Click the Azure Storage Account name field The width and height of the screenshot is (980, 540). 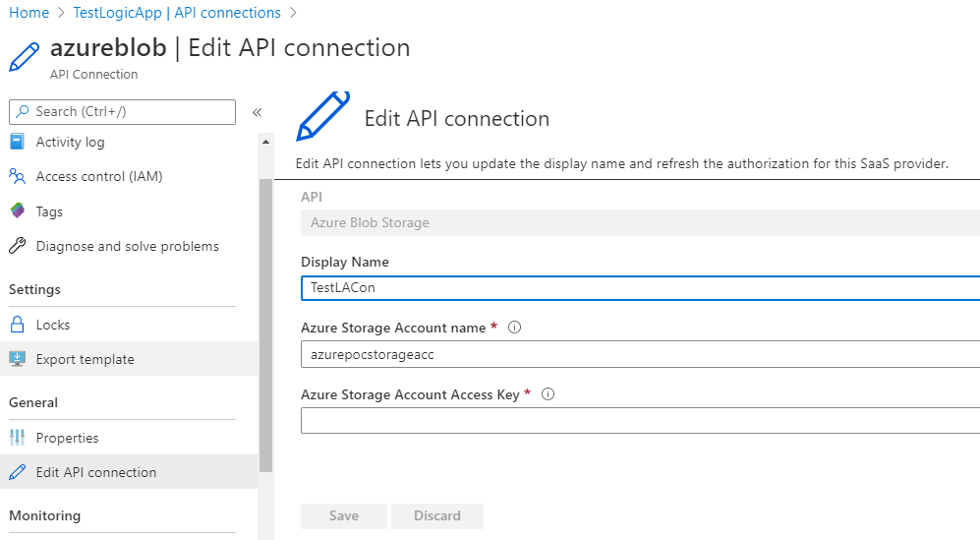(x=640, y=354)
